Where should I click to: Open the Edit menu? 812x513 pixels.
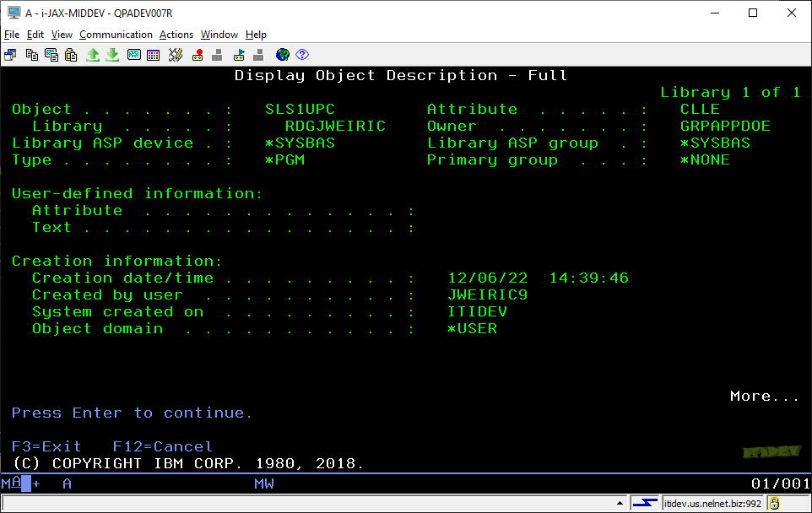(35, 35)
